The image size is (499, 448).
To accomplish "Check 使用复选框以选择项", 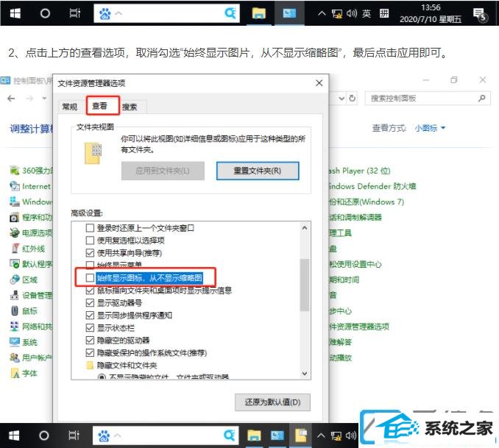I will click(90, 241).
